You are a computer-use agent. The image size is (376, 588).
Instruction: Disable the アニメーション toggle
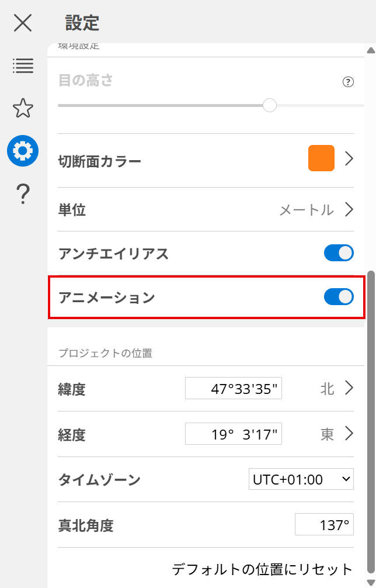point(339,297)
